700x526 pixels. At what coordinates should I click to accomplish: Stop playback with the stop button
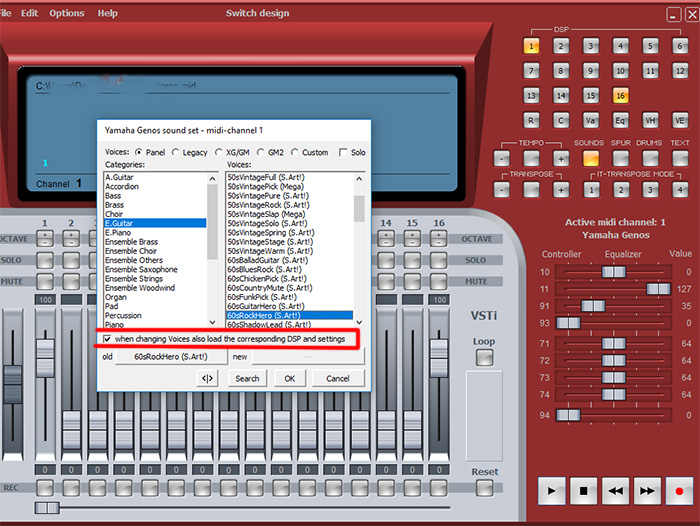(x=583, y=491)
